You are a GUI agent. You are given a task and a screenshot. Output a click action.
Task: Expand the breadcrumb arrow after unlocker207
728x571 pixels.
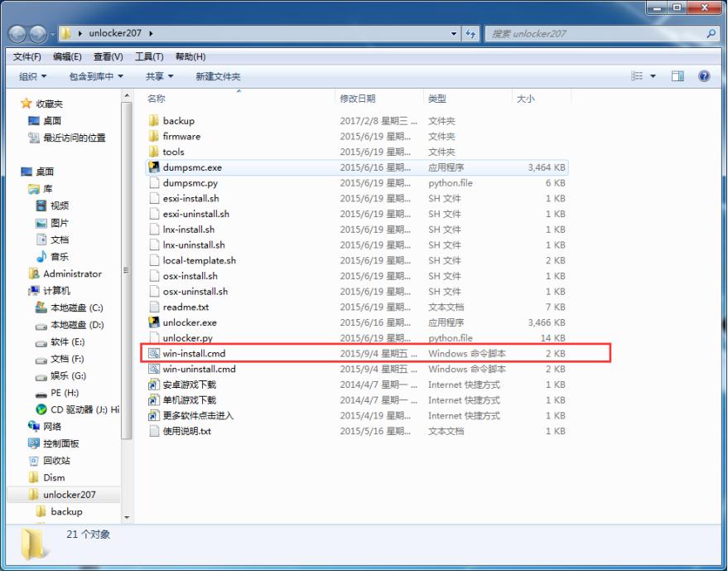pyautogui.click(x=152, y=33)
